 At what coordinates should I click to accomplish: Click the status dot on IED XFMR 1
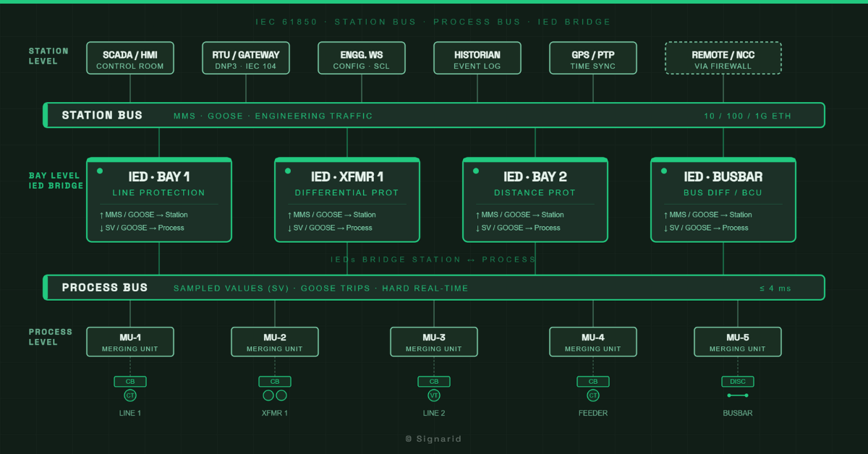point(288,171)
